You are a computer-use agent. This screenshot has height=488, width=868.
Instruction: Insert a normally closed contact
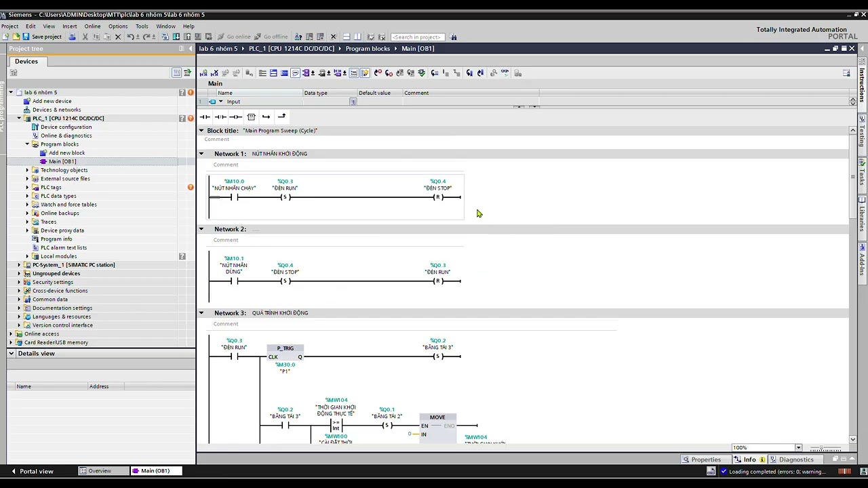coord(220,117)
